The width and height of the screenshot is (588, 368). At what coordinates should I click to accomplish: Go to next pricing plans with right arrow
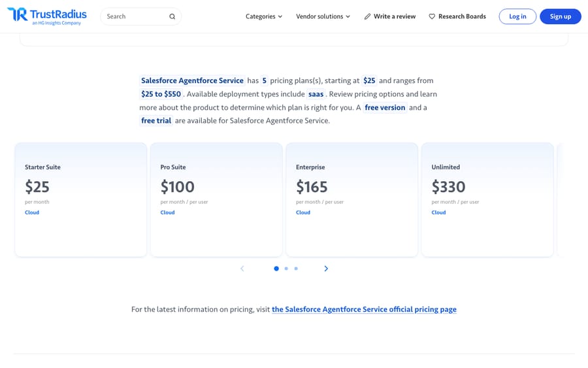click(326, 269)
